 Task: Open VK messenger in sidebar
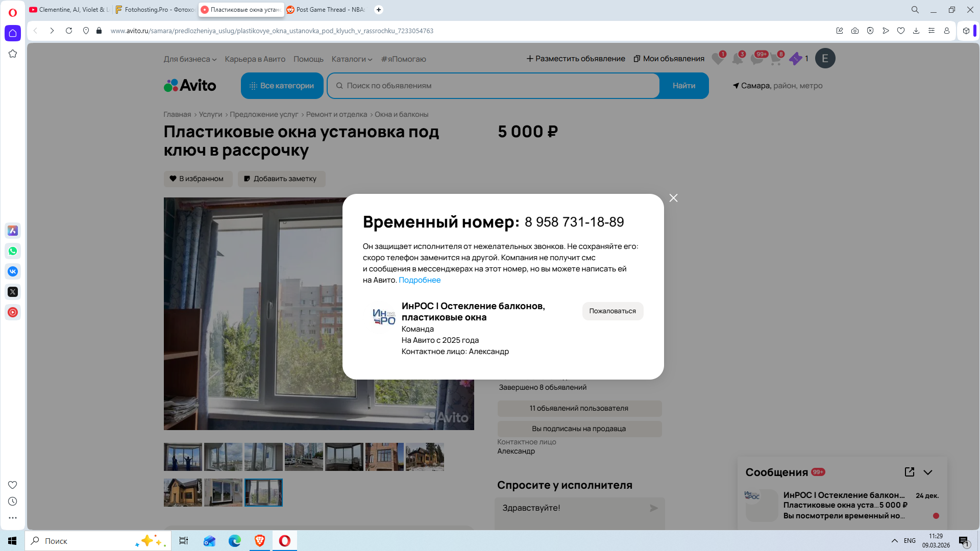(13, 271)
